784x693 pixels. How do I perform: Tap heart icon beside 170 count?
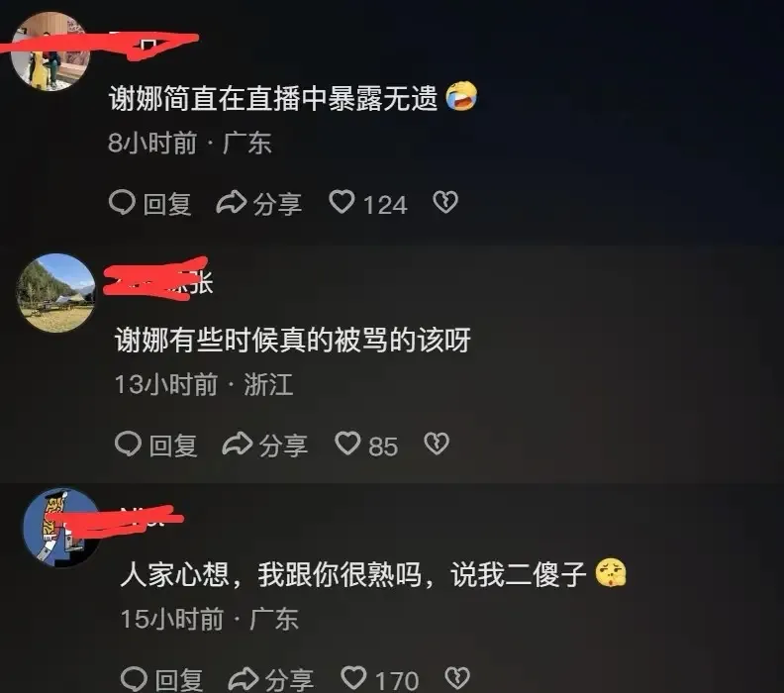click(353, 678)
